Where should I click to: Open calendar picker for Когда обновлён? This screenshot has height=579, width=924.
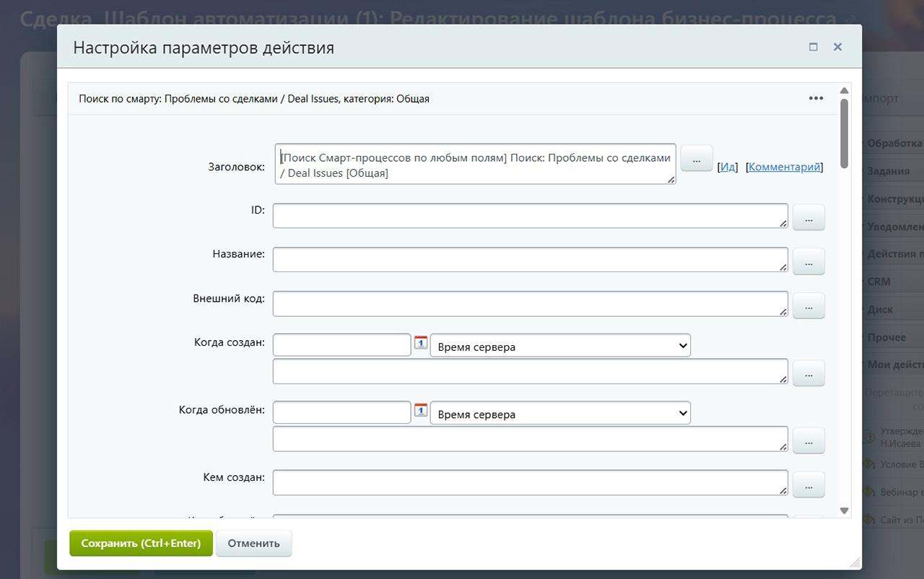(421, 410)
